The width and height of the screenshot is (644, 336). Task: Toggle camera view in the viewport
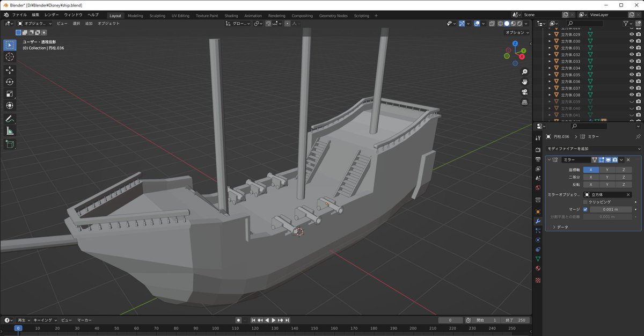pyautogui.click(x=524, y=92)
